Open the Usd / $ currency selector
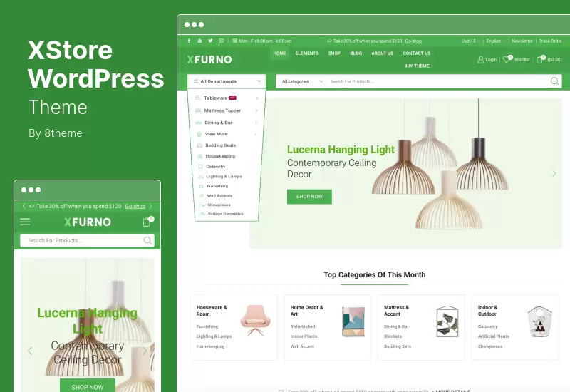Viewport: 570px width, 392px height. (468, 41)
